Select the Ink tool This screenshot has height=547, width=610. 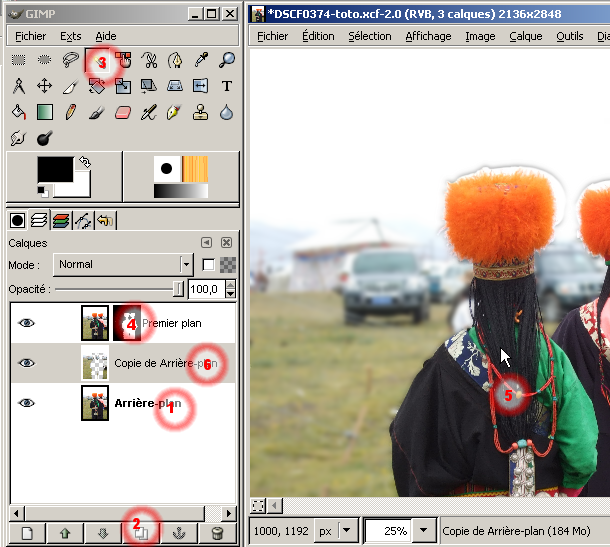pos(175,112)
